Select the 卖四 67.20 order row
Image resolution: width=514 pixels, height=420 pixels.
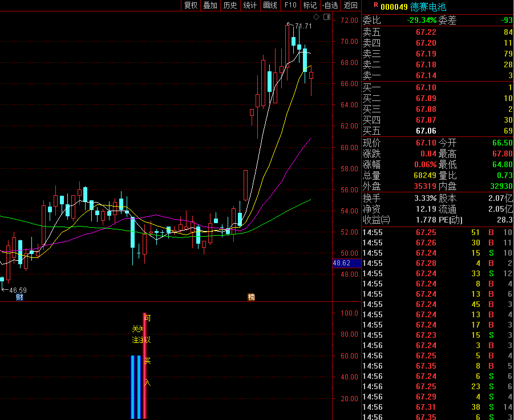[438, 43]
